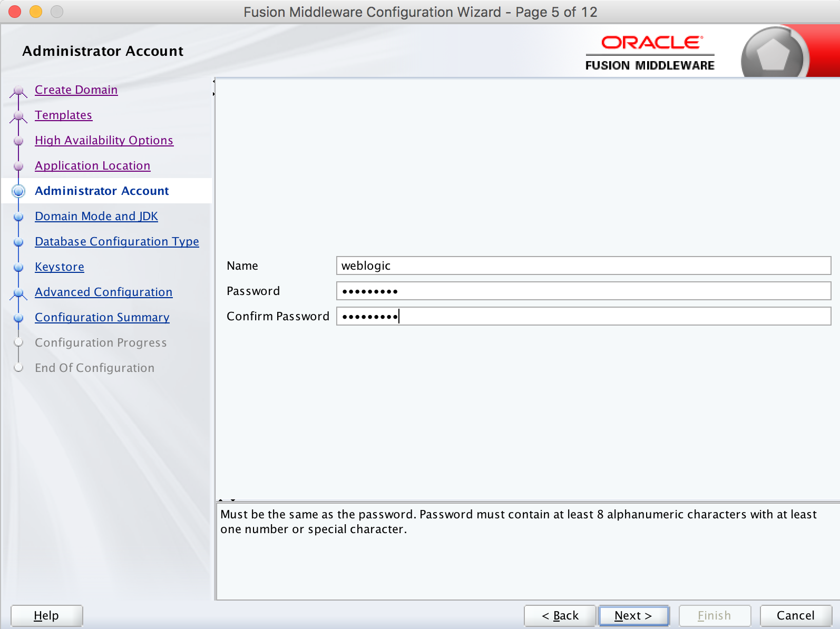Return to the Application Location step
This screenshot has width=840, height=629.
[x=93, y=166]
